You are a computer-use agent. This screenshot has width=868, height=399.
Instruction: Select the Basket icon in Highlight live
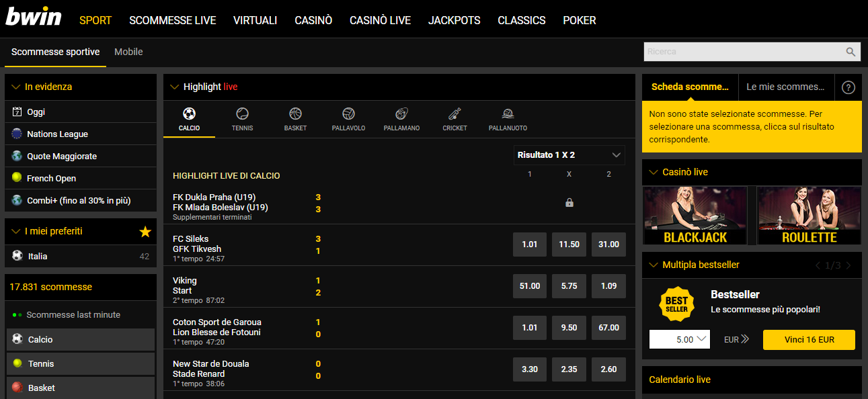point(295,114)
